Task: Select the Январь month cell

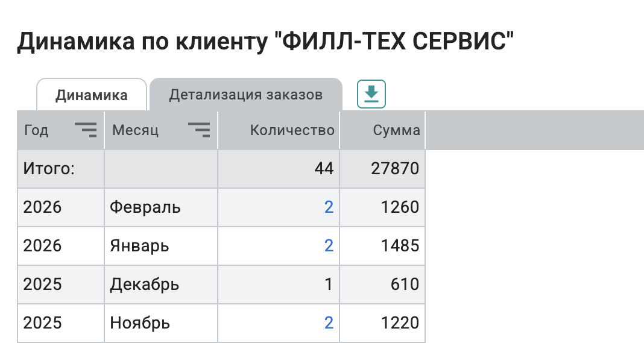Action: pos(139,246)
